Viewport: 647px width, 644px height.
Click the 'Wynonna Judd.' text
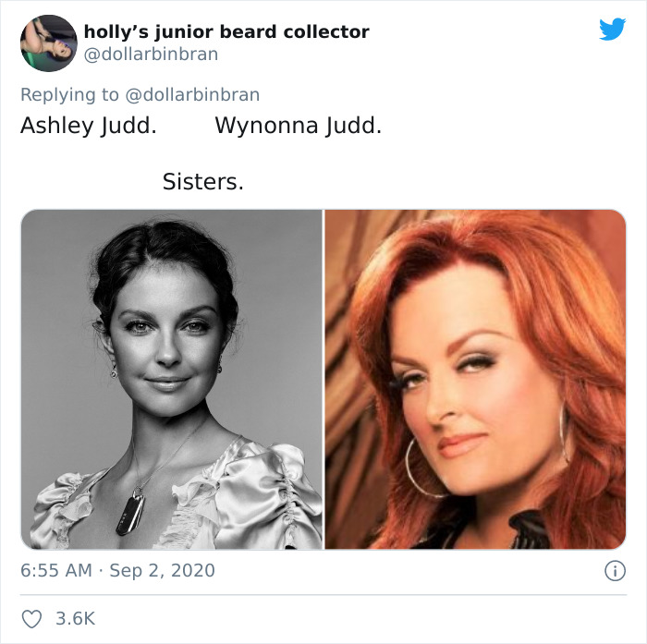pos(299,126)
